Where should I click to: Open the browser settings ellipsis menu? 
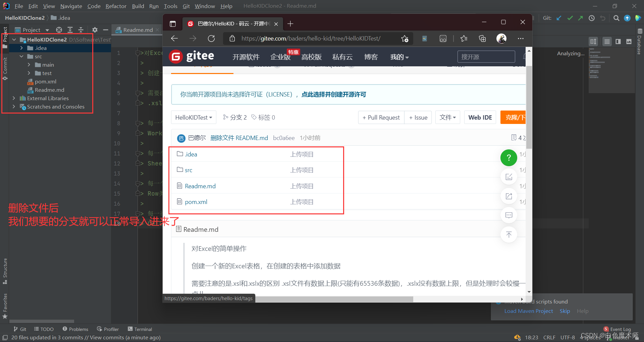[521, 39]
